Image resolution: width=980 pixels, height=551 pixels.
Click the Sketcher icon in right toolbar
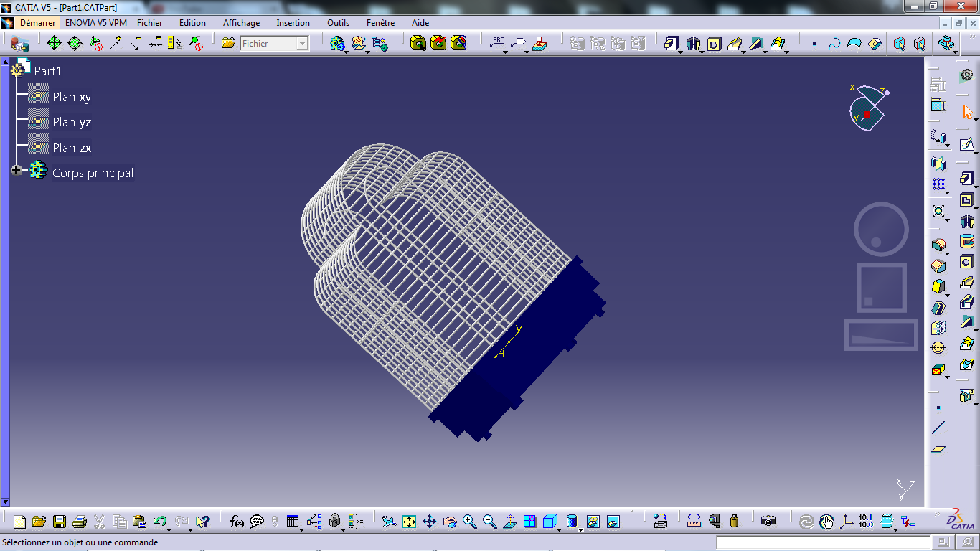tap(966, 144)
